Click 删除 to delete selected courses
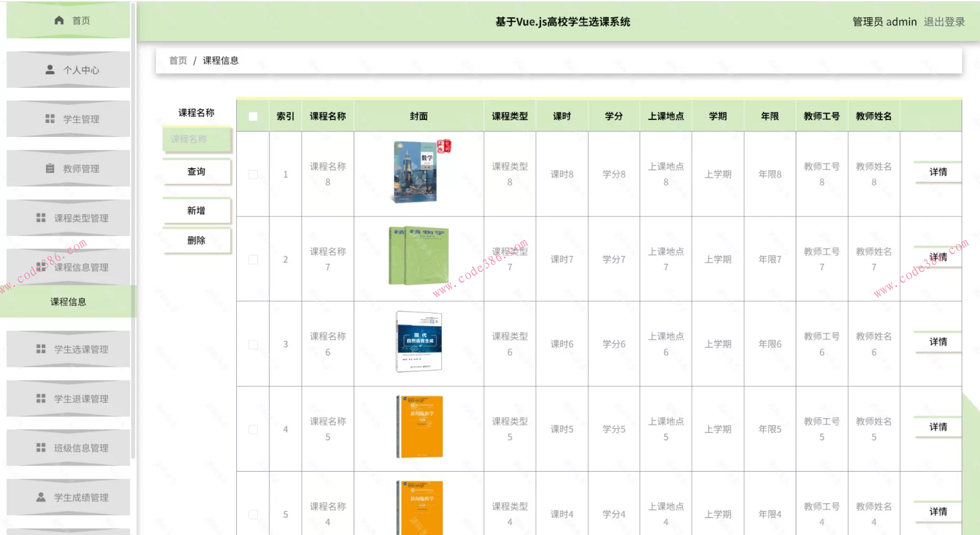Viewport: 980px width, 535px height. [197, 240]
